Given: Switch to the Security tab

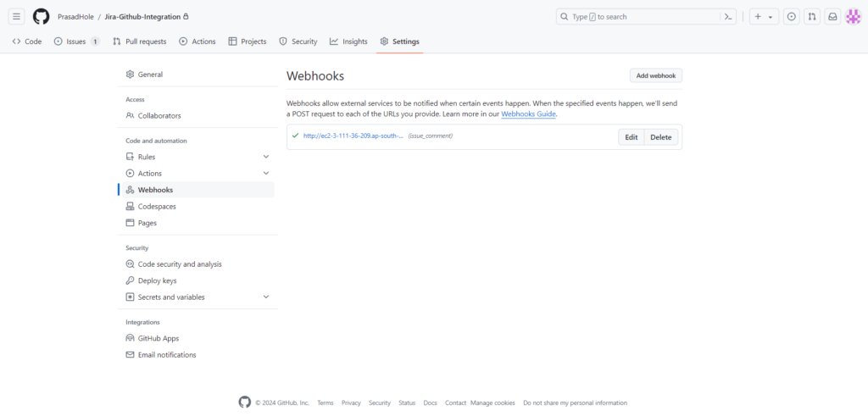Looking at the screenshot, I should point(298,42).
